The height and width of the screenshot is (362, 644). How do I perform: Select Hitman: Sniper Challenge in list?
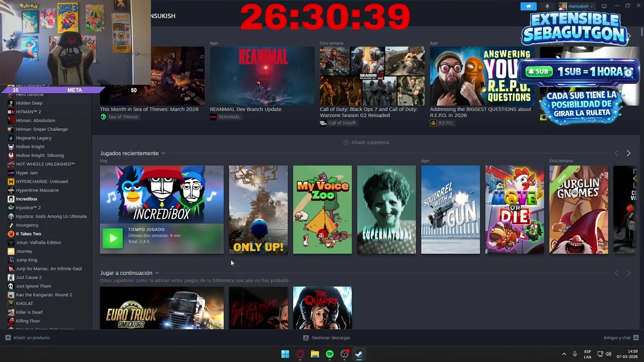click(42, 129)
